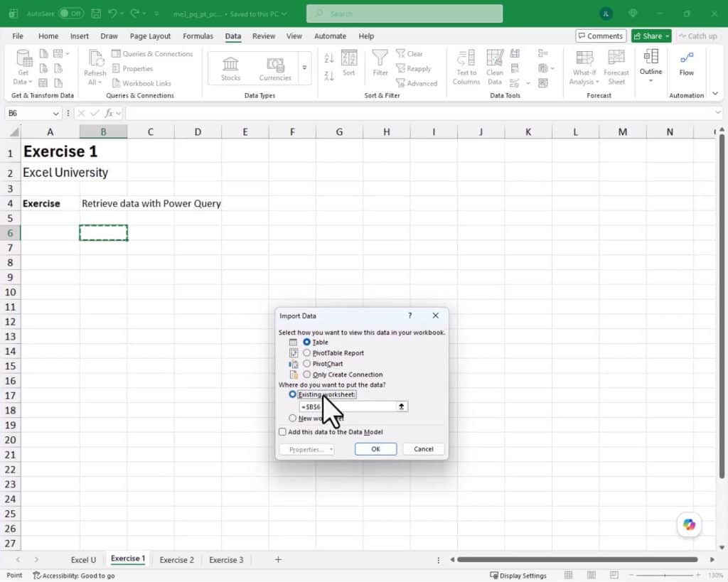Click the column D header

click(x=198, y=132)
